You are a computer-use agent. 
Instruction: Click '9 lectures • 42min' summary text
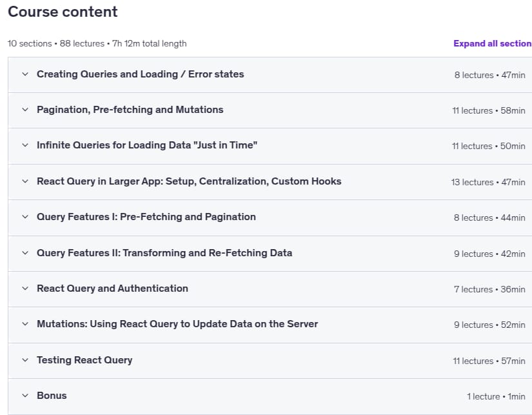coord(489,254)
